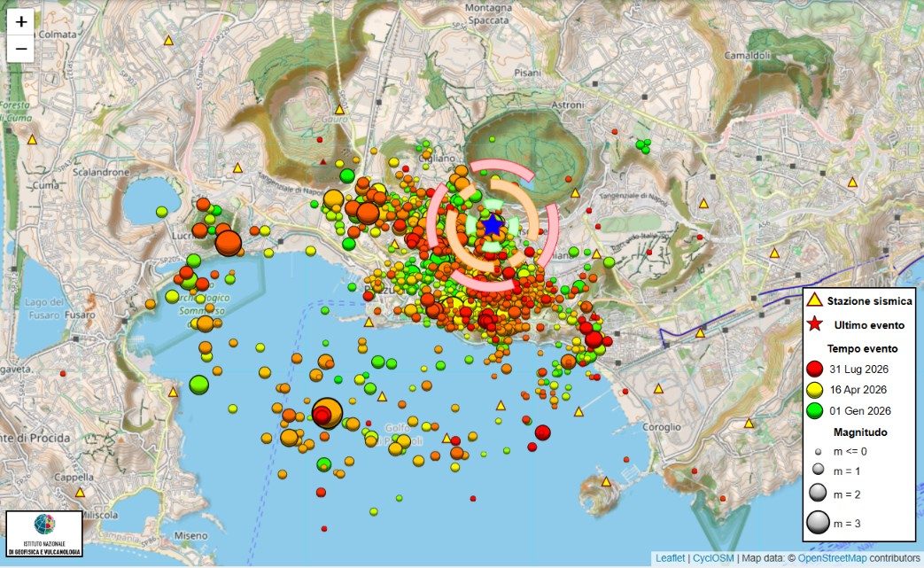Image resolution: width=924 pixels, height=568 pixels.
Task: Click the m = 3 magnitude legend circle
Action: pos(818,522)
